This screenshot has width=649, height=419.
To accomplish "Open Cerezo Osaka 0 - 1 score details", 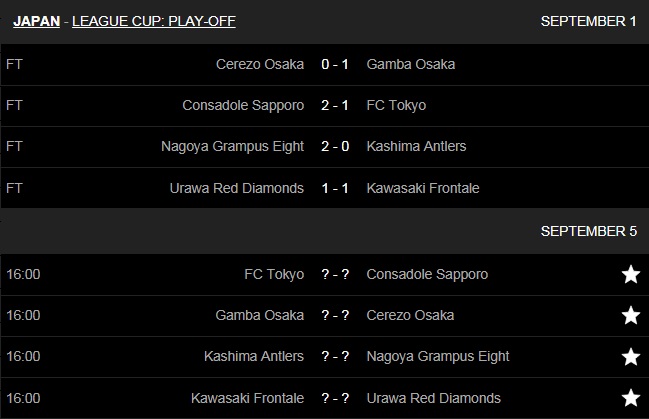I will (335, 64).
